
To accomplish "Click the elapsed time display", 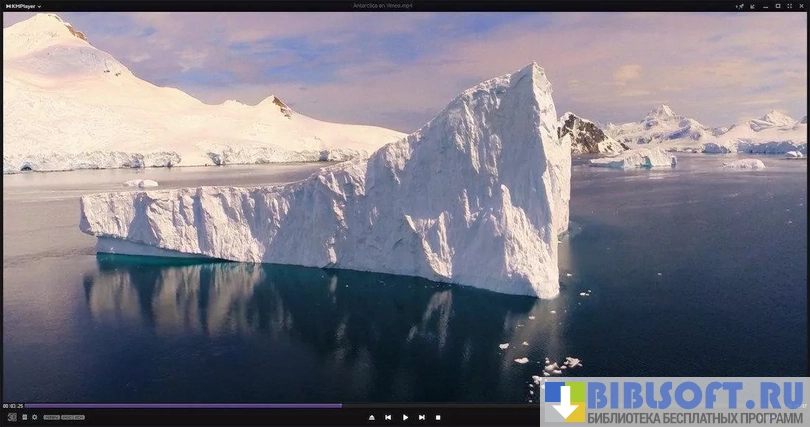I will (x=13, y=406).
